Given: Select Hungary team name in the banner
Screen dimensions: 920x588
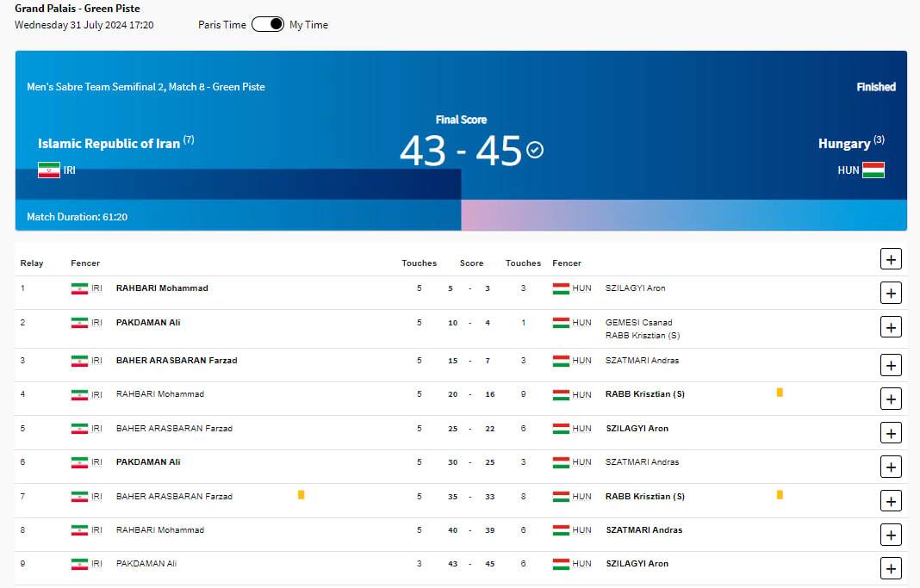Looking at the screenshot, I should [x=843, y=144].
